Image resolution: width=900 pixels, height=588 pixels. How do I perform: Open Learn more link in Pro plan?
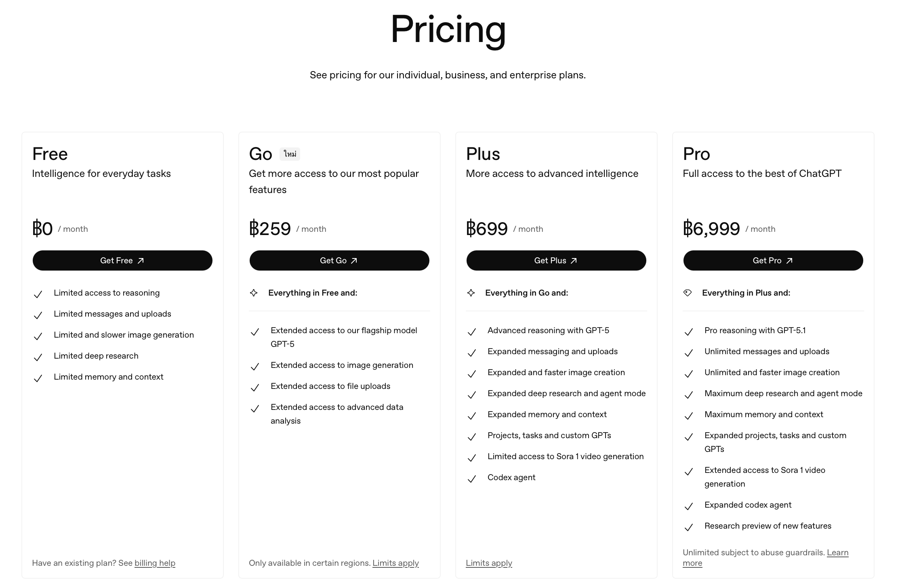click(837, 552)
